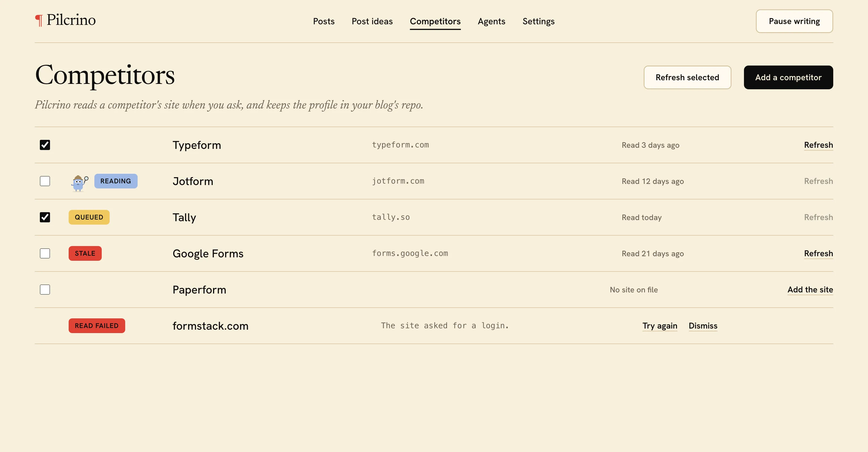Click the Paperform name

199,290
